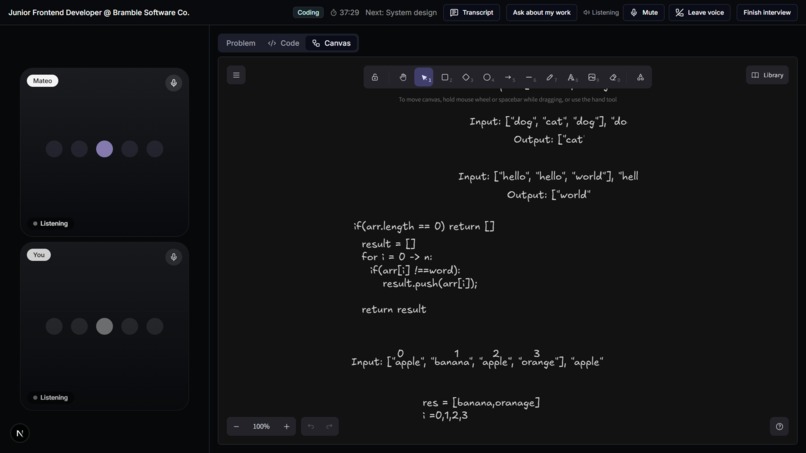
Task: Click the N logo icon
Action: point(20,433)
